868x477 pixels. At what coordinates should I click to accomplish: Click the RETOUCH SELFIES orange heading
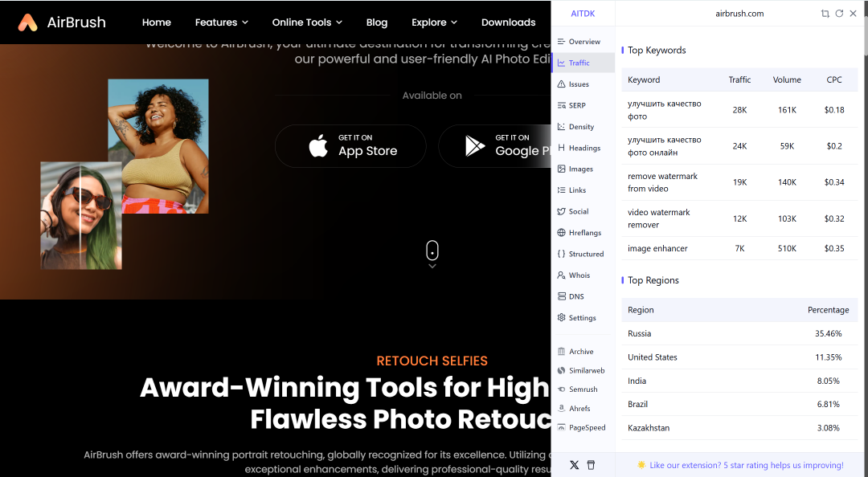click(432, 361)
